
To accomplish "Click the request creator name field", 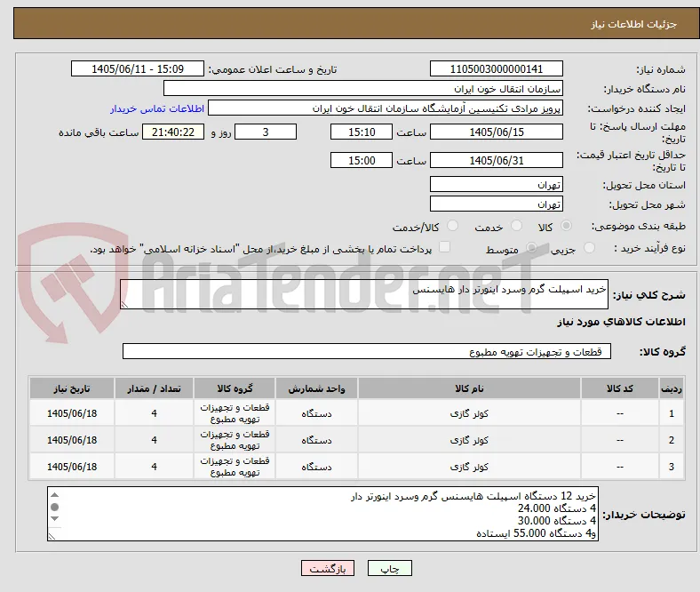I will pos(386,108).
